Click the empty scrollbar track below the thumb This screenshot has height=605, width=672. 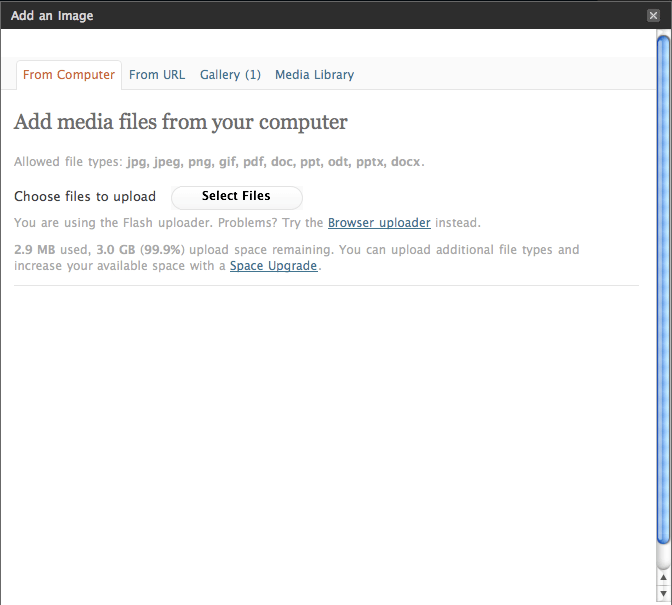663,557
